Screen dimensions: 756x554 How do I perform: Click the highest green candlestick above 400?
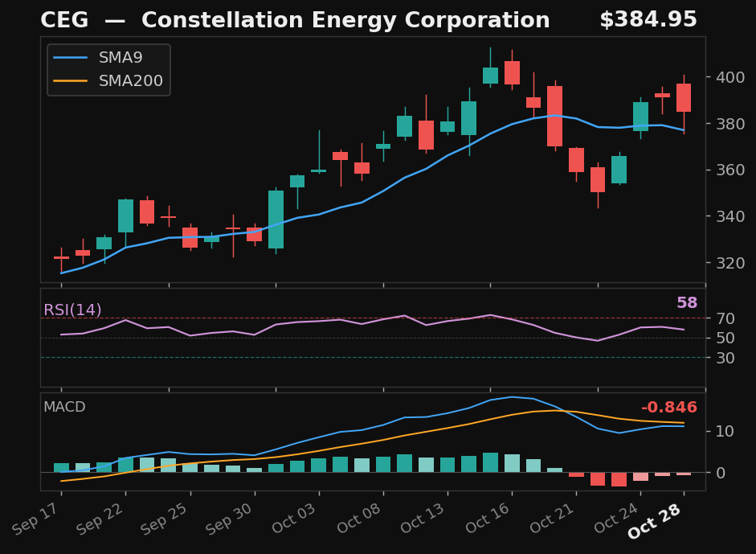point(490,76)
